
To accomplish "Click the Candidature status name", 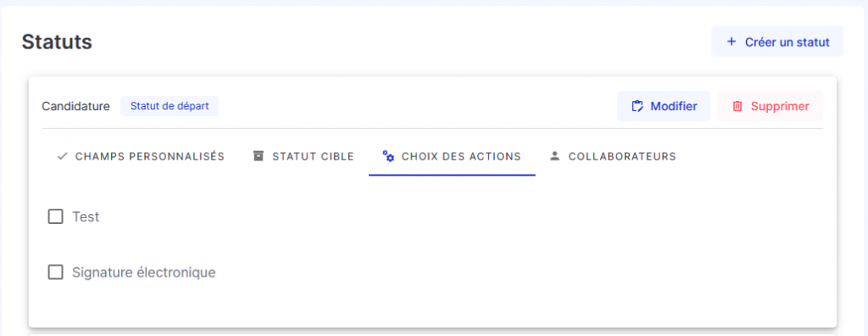I will click(x=75, y=106).
